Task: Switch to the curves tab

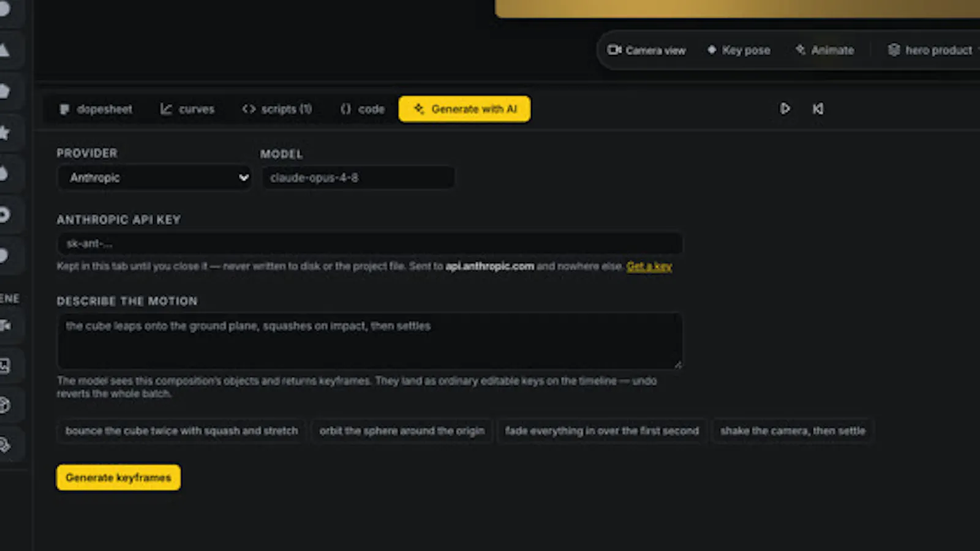Action: [x=187, y=109]
